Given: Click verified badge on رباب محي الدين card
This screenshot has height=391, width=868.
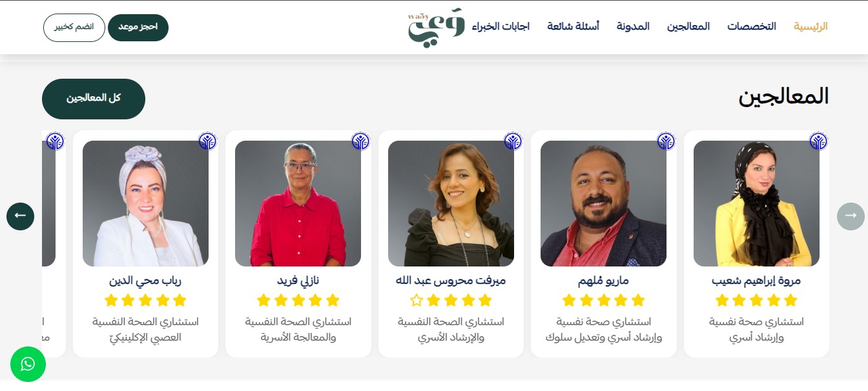Looking at the screenshot, I should [207, 141].
